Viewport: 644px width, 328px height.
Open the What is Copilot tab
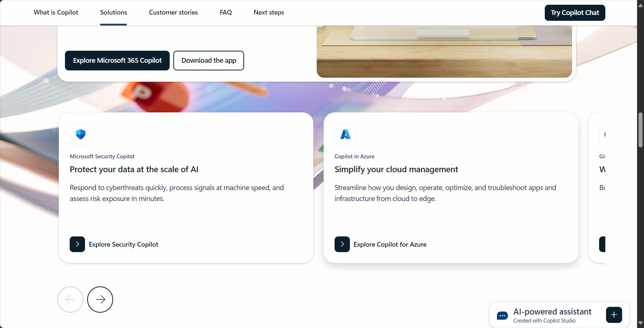tap(56, 12)
